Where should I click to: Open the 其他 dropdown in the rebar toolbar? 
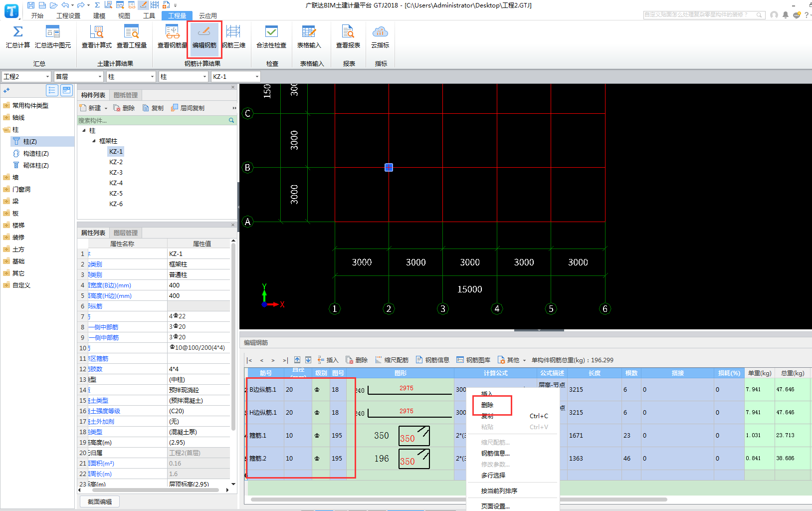click(512, 360)
